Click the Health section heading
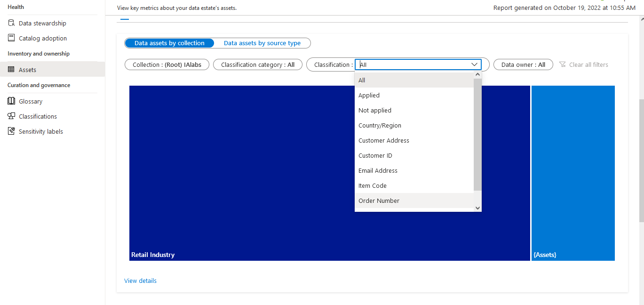The image size is (644, 305). (x=16, y=7)
